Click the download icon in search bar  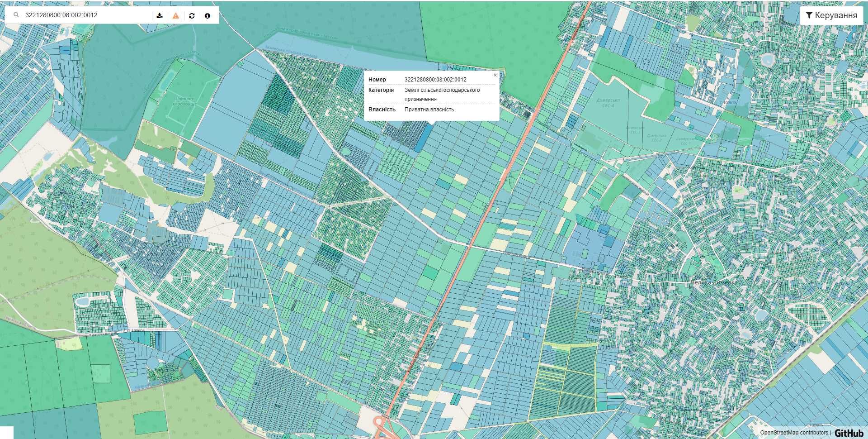click(x=160, y=15)
